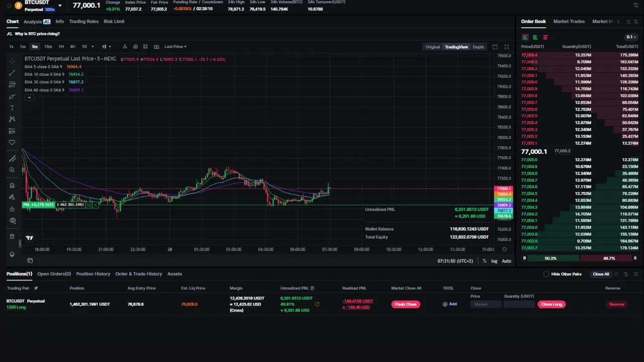The width and height of the screenshot is (644, 362).
Task: Switch the chart to Depth view
Action: click(478, 47)
